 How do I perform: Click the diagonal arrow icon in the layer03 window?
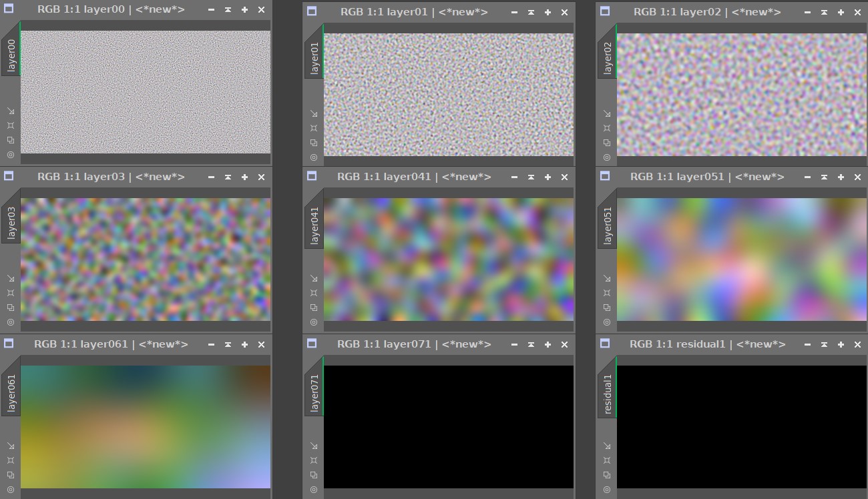tap(11, 279)
